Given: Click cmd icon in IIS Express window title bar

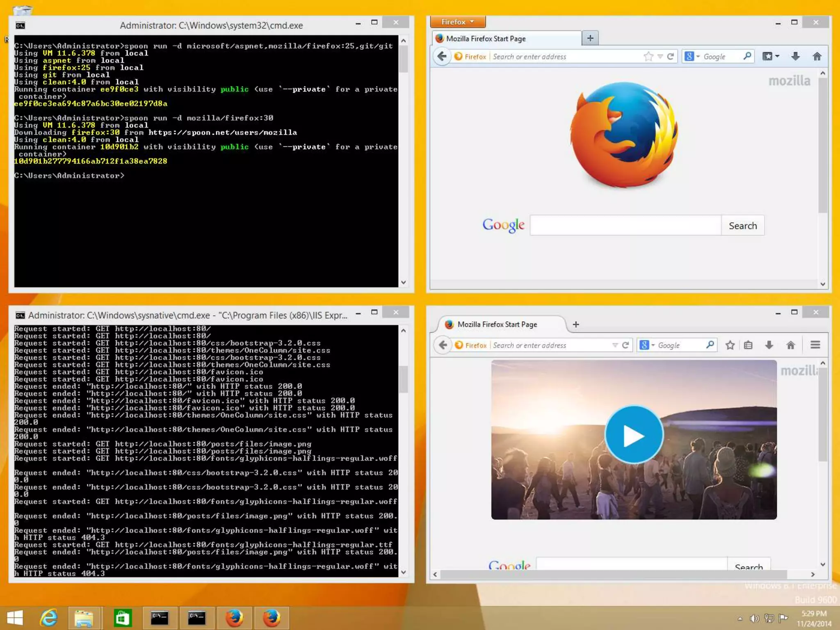Looking at the screenshot, I should tap(20, 315).
